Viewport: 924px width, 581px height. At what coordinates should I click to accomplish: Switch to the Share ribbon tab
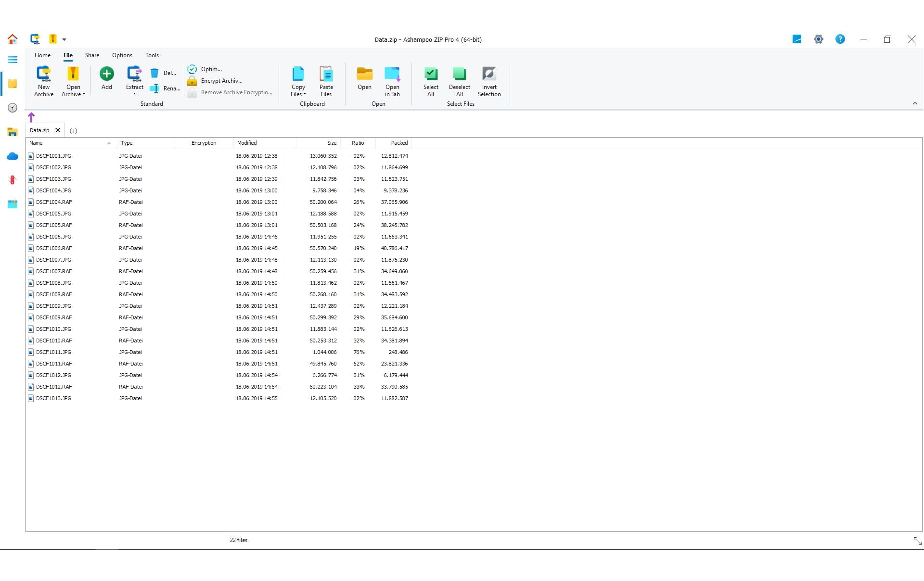pyautogui.click(x=92, y=55)
